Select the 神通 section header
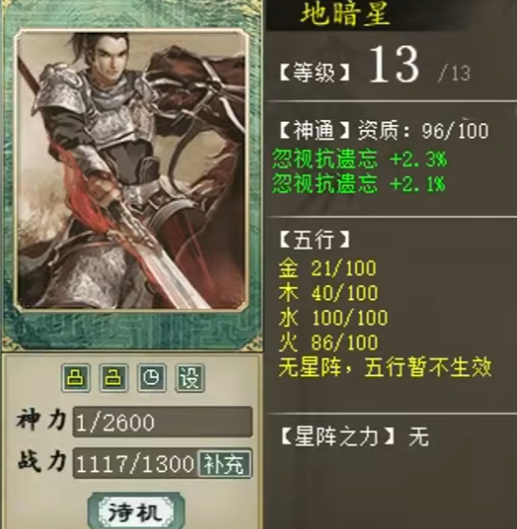 [315, 131]
